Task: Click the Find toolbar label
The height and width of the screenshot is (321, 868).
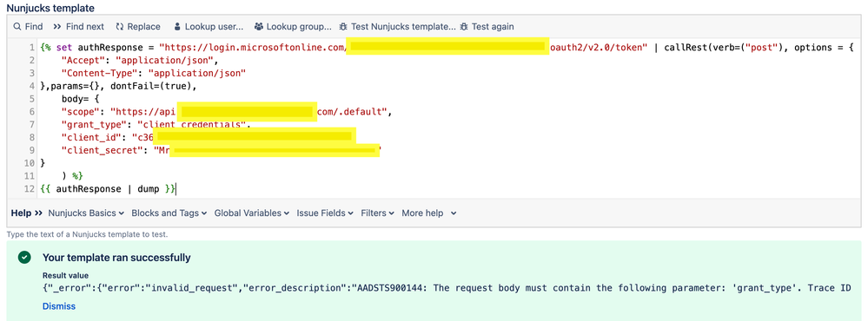Action: tap(34, 27)
